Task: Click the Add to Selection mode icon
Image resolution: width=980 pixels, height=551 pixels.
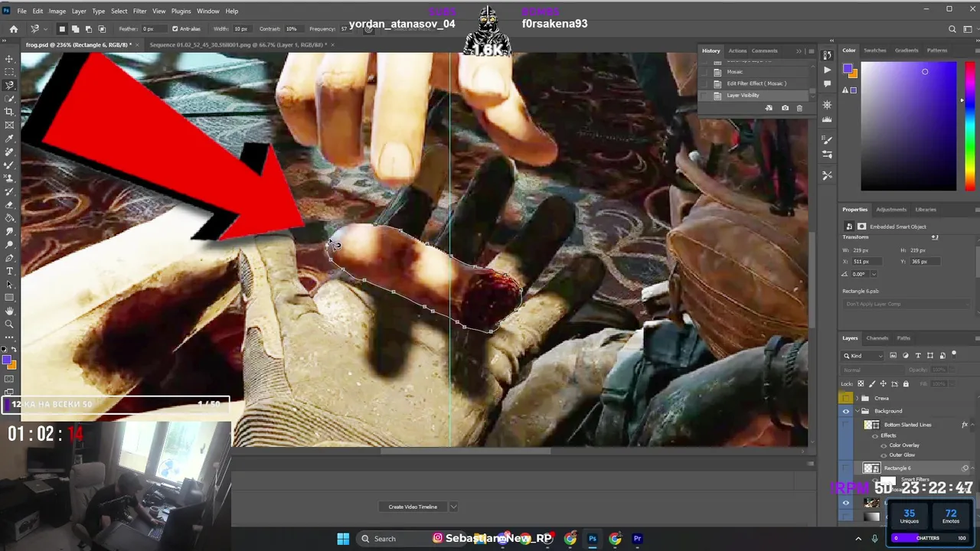Action: [75, 29]
